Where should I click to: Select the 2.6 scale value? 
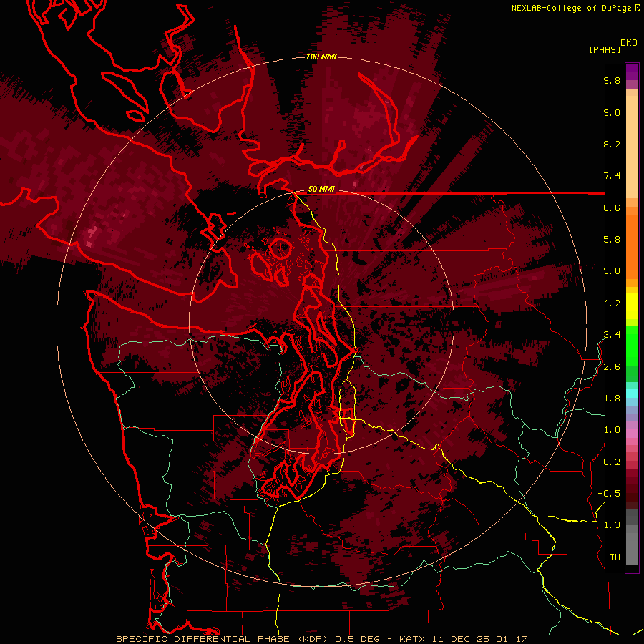[x=612, y=367]
